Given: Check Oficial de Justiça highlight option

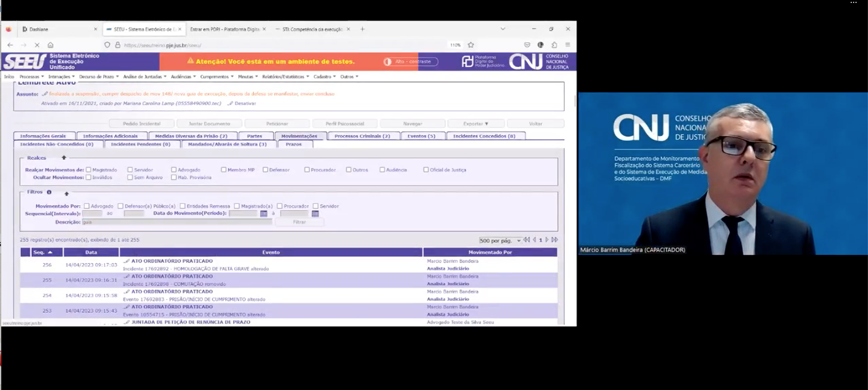Looking at the screenshot, I should point(426,170).
